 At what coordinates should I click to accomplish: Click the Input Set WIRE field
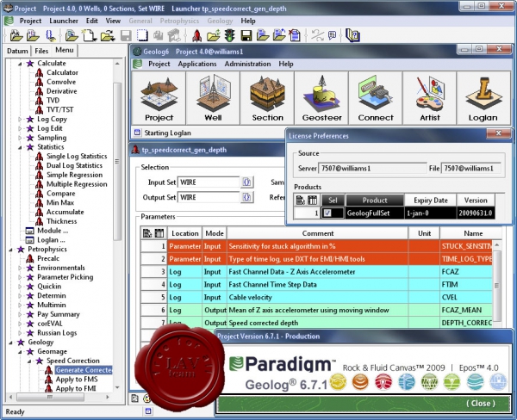(209, 182)
